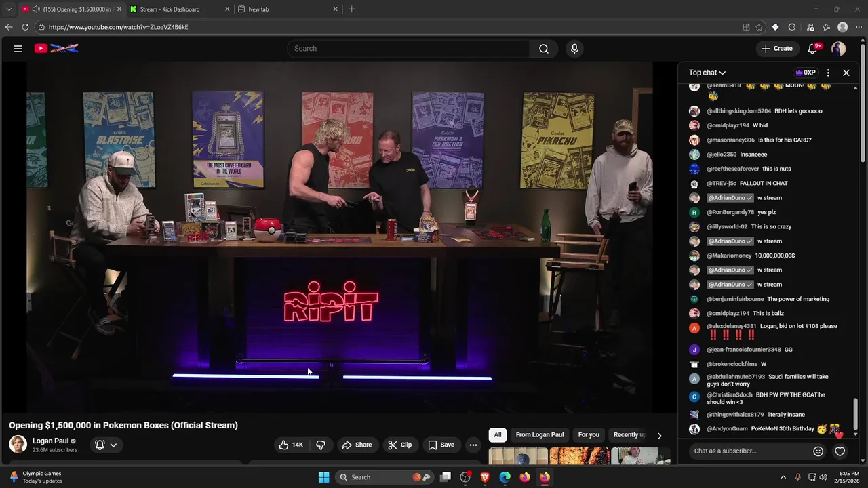Open notification preferences bell dropdown for Logan Paul
868x488 pixels.
click(106, 445)
